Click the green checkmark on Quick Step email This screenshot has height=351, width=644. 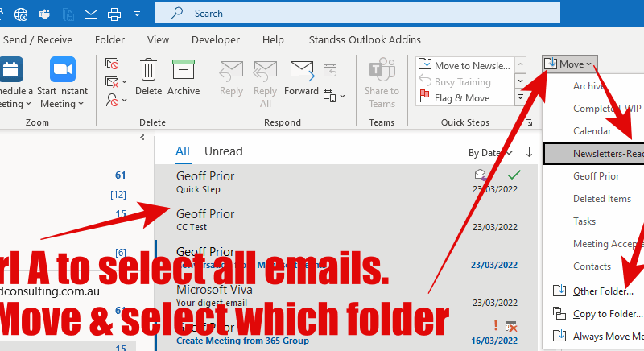514,174
